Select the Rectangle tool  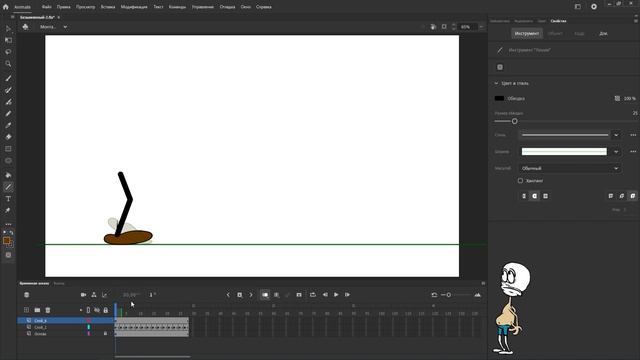pyautogui.click(x=8, y=149)
